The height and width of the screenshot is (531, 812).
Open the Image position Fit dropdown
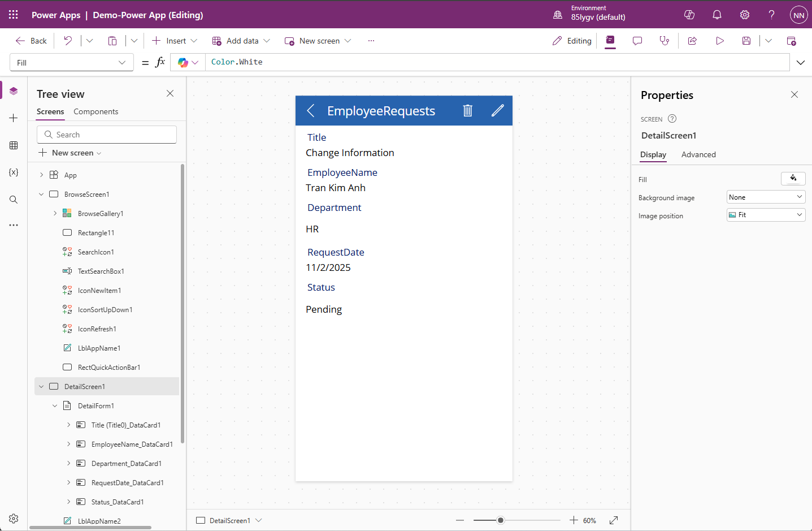(x=766, y=215)
